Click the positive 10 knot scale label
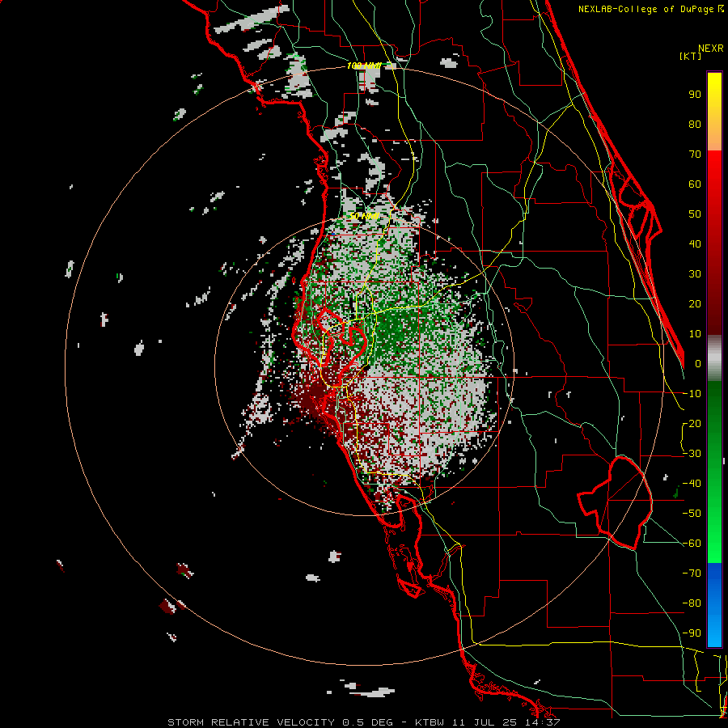The image size is (728, 728). 695,334
